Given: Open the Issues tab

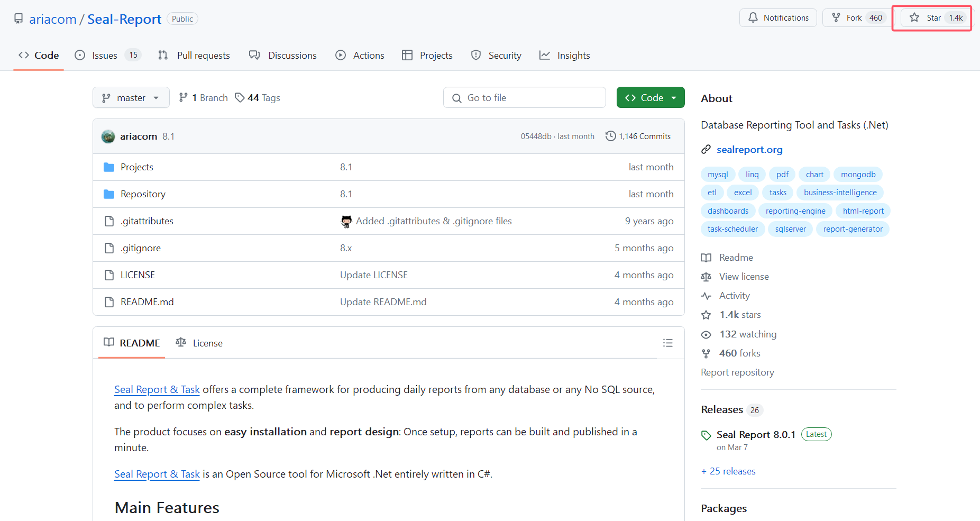Looking at the screenshot, I should 107,56.
